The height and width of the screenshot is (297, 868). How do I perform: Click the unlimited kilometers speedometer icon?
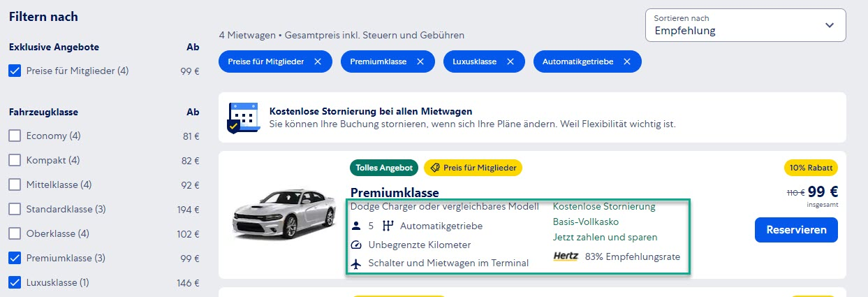(x=356, y=245)
